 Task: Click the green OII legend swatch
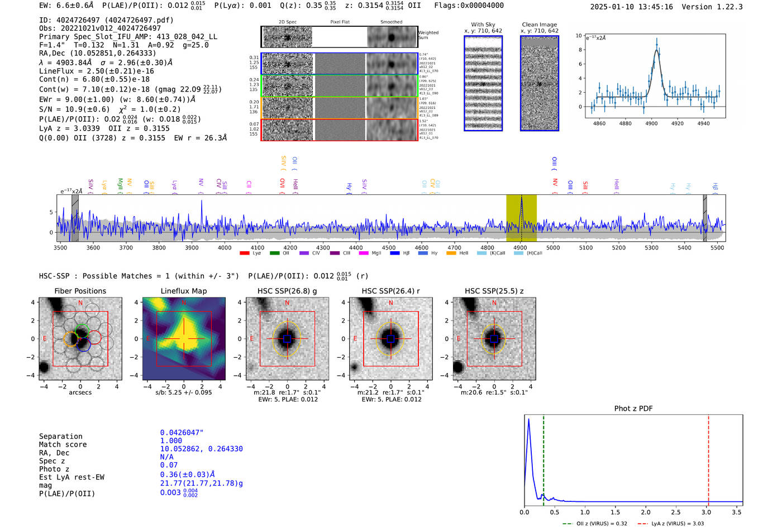tap(274, 253)
